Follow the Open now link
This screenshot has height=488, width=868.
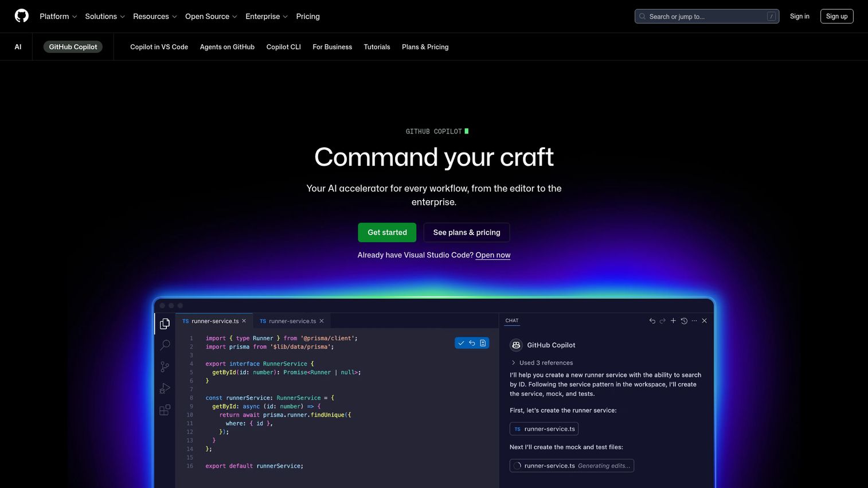coord(492,255)
